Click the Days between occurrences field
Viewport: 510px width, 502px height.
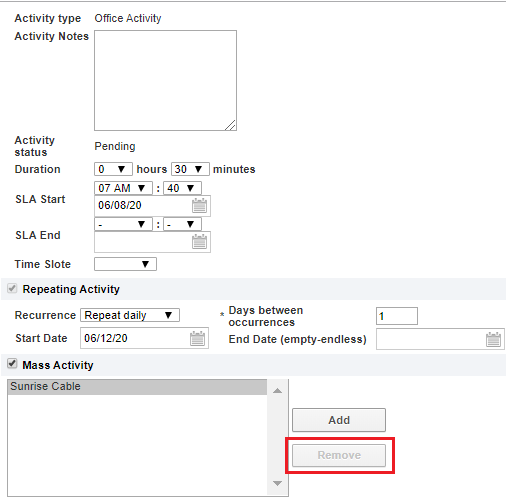click(397, 316)
